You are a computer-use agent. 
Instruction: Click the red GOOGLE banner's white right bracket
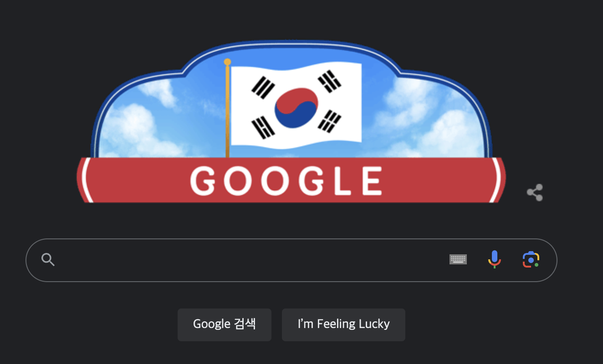(496, 180)
